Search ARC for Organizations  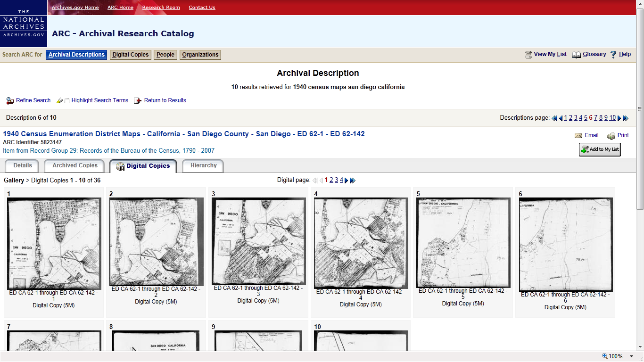(200, 55)
